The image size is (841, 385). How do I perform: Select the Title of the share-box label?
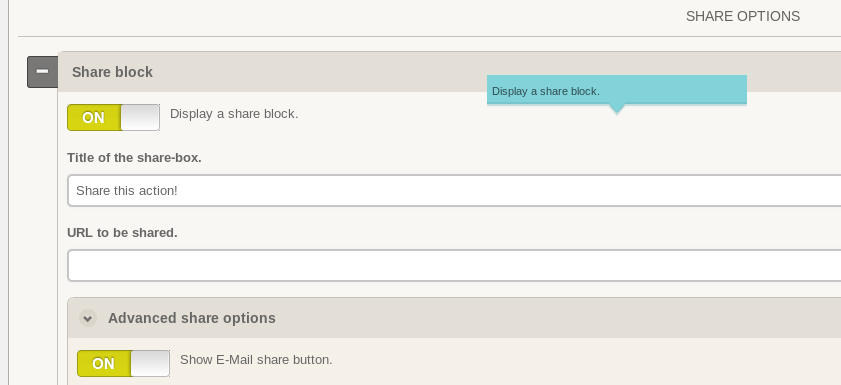click(x=134, y=158)
